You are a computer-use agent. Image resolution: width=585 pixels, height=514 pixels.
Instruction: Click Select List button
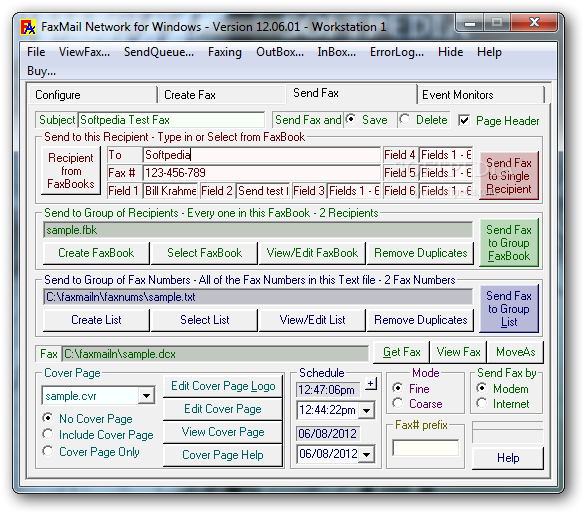(204, 320)
